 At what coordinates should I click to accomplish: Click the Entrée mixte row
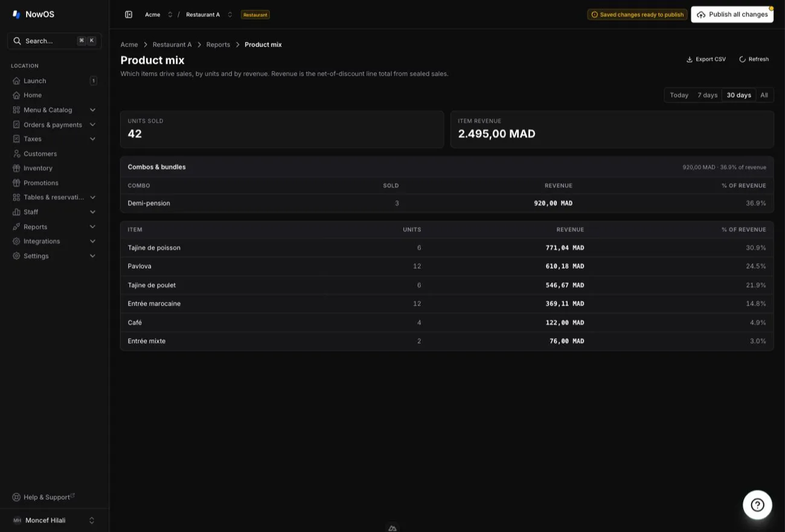[x=447, y=341]
